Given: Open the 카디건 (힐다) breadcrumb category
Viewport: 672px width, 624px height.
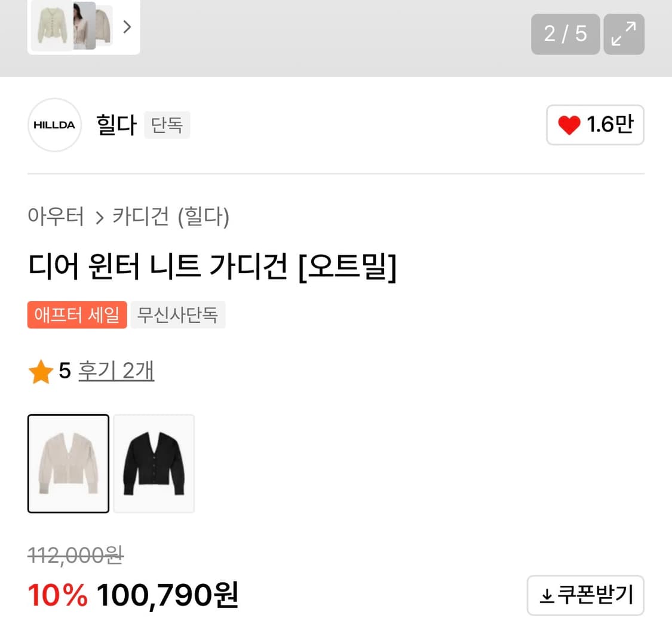Looking at the screenshot, I should [172, 218].
